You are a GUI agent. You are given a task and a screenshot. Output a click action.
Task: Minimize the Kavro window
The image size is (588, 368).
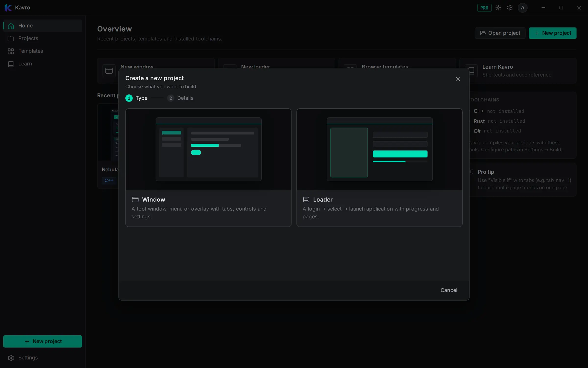(543, 8)
